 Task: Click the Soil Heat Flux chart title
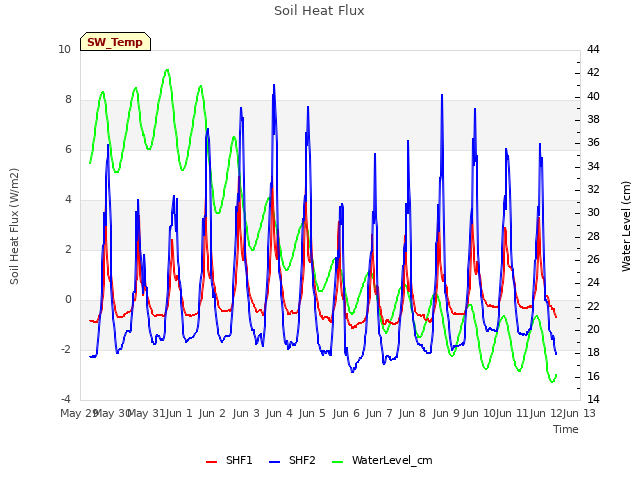click(x=319, y=11)
